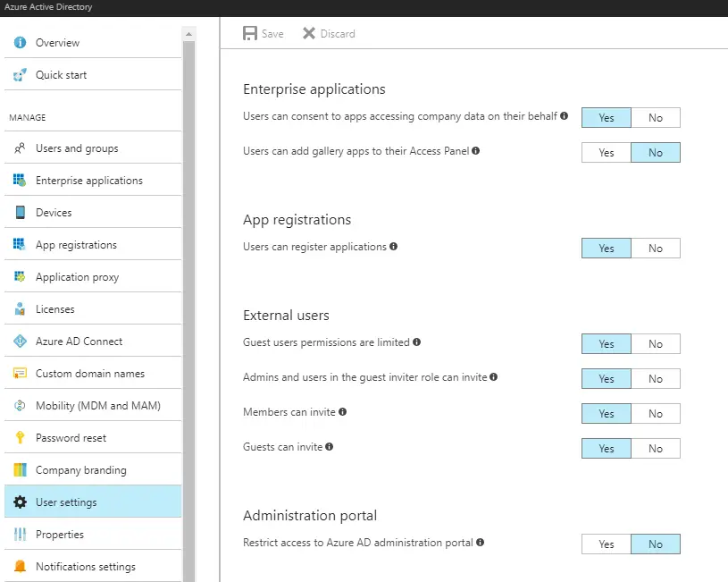This screenshot has width=728, height=582.
Task: Select Yes for consent to apps setting
Action: 607,118
